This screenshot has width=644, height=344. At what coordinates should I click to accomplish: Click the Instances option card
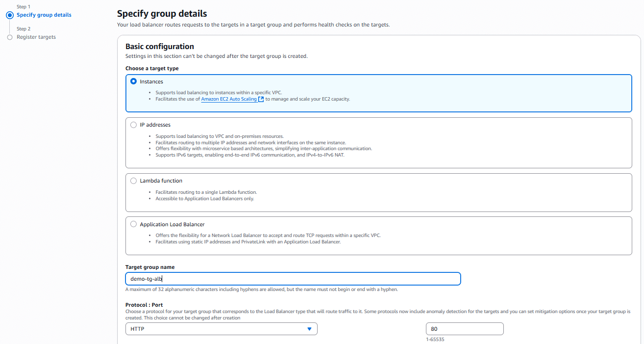point(378,93)
